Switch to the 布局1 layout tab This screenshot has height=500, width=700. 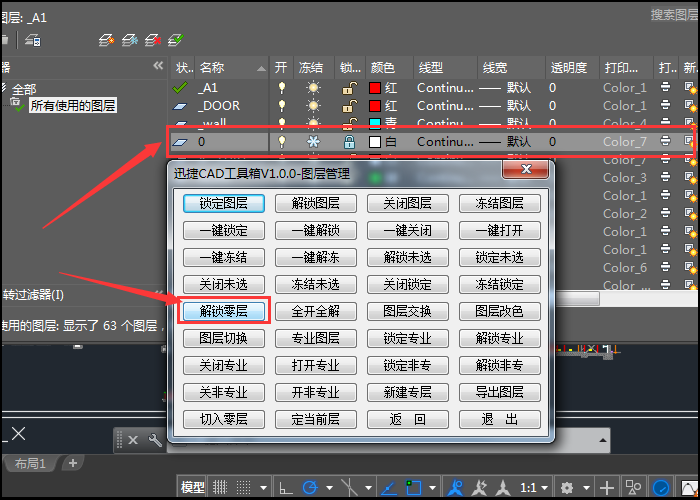[x=30, y=463]
